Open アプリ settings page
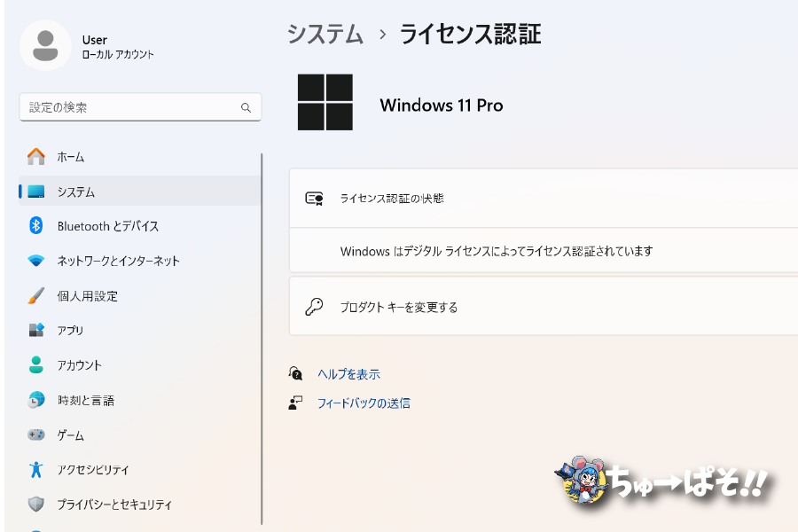Image resolution: width=798 pixels, height=532 pixels. click(140, 331)
